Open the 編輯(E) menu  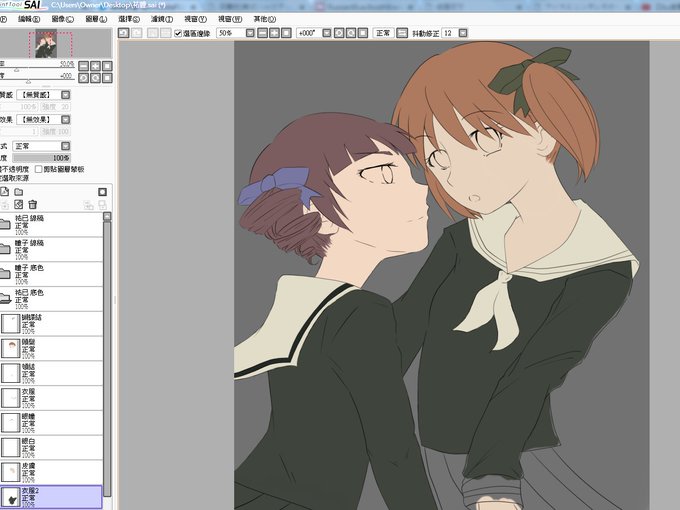point(29,19)
